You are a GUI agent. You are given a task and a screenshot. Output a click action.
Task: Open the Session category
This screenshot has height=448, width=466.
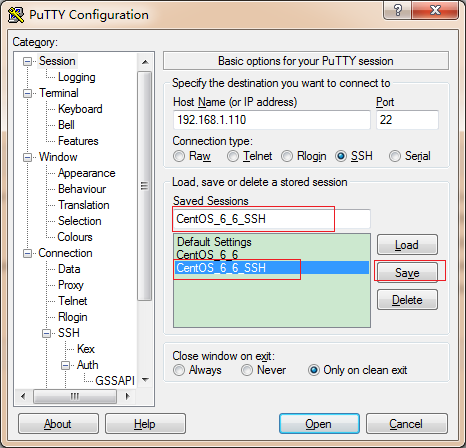point(57,61)
